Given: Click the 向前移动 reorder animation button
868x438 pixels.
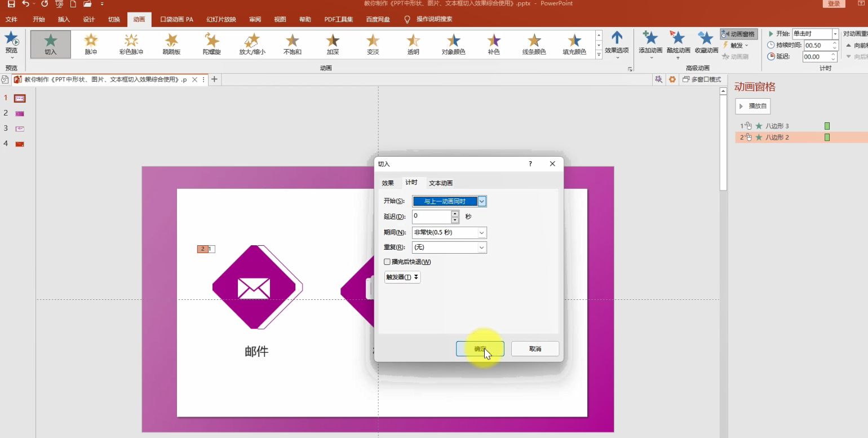Looking at the screenshot, I should point(857,45).
